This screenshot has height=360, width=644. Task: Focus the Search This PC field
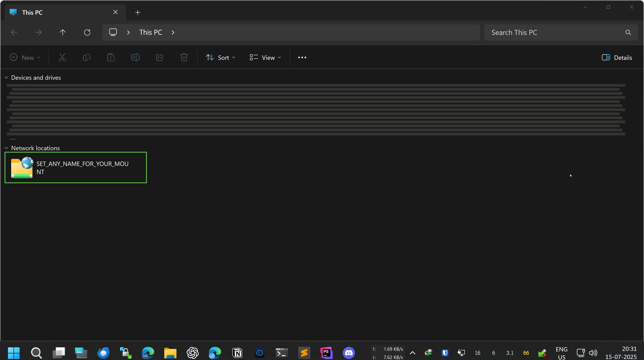(x=561, y=32)
